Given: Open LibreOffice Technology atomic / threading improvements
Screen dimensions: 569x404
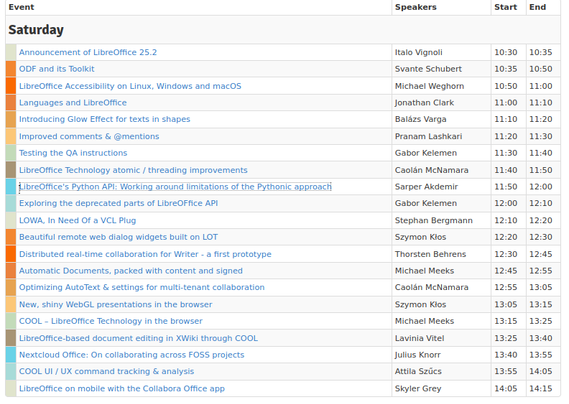Looking at the screenshot, I should 133,170.
